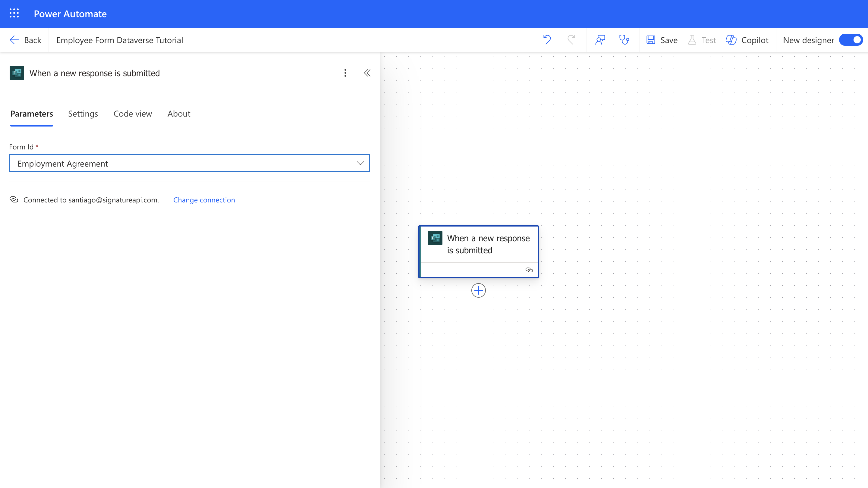The image size is (868, 488).
Task: Click the connection link icon on trigger card
Action: tap(529, 270)
